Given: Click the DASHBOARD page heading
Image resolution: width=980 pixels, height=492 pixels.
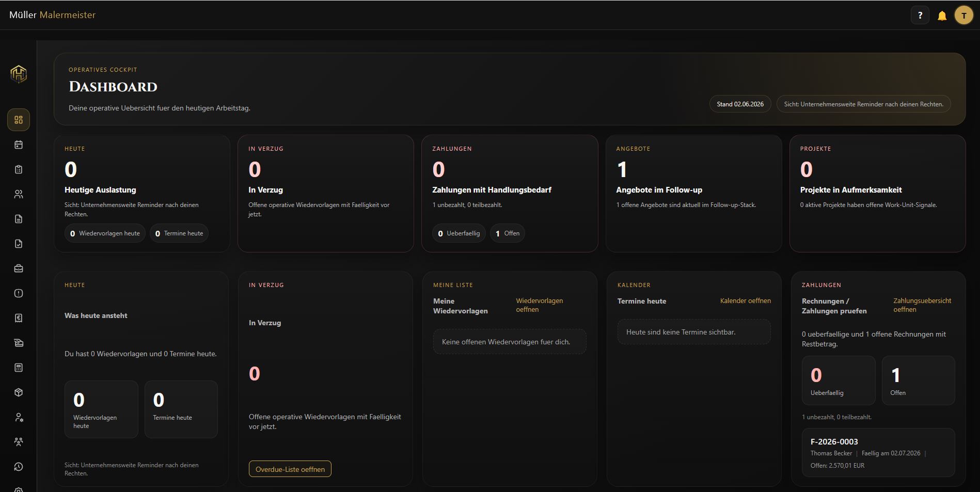Looking at the screenshot, I should pyautogui.click(x=113, y=87).
